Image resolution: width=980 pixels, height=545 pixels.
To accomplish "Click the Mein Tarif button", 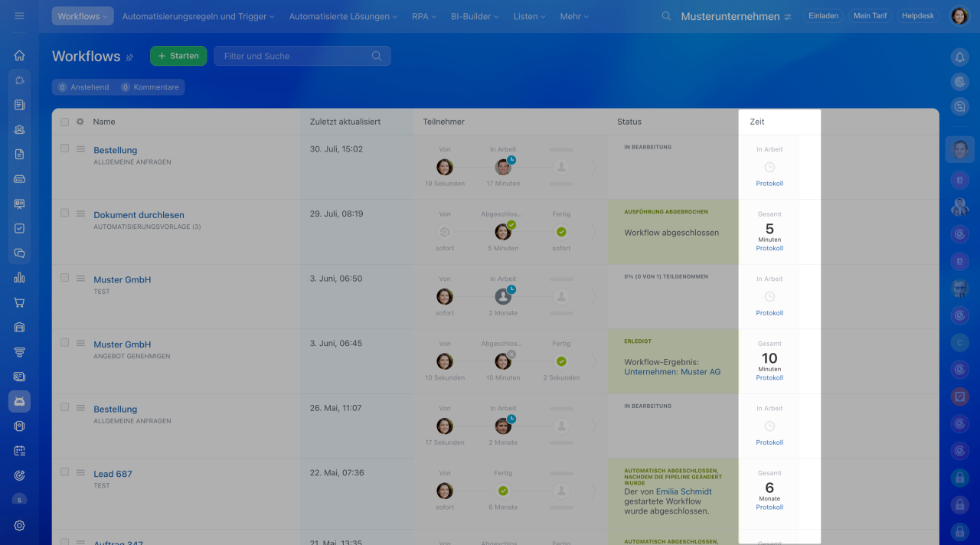I will point(871,16).
